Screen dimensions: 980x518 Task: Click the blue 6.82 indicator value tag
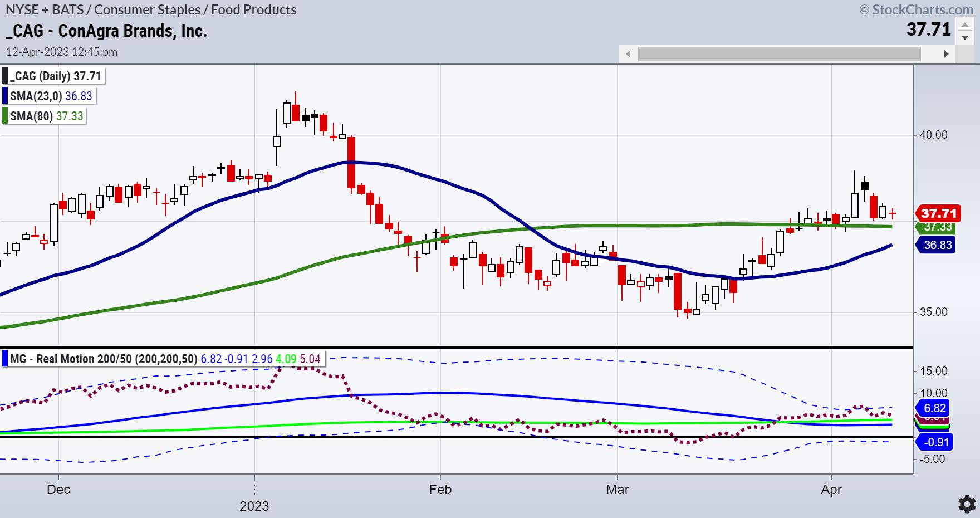click(935, 408)
